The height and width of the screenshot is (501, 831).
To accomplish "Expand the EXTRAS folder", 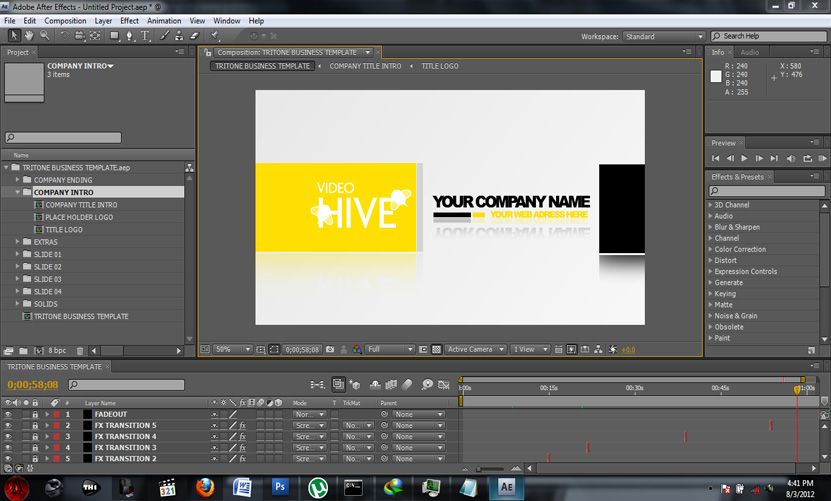I will 17,241.
